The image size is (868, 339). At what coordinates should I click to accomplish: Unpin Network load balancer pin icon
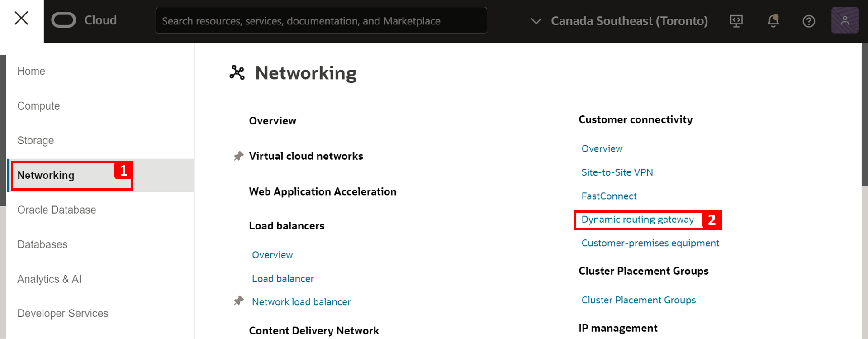[238, 301]
